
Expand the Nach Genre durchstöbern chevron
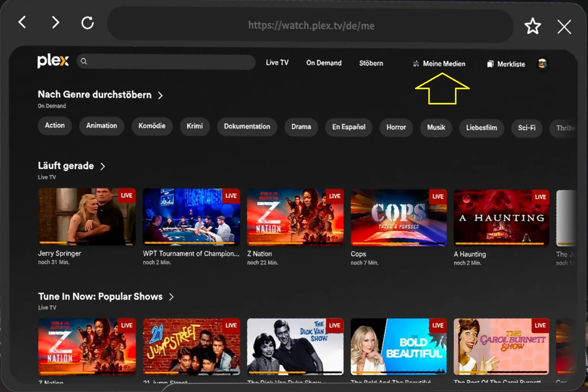click(160, 95)
